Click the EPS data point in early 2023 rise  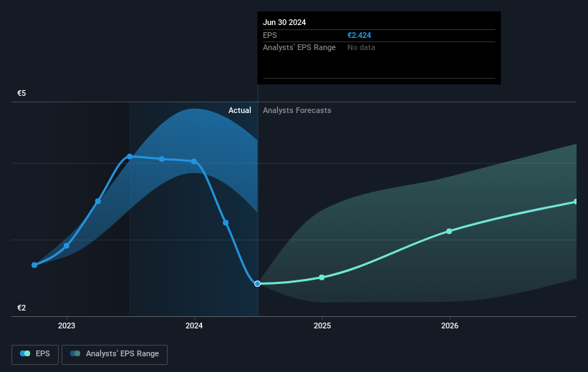(98, 201)
